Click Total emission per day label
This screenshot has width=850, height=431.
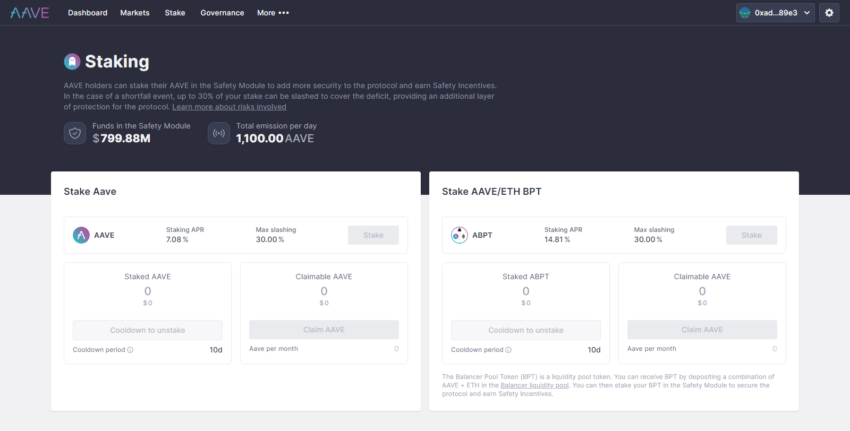276,126
